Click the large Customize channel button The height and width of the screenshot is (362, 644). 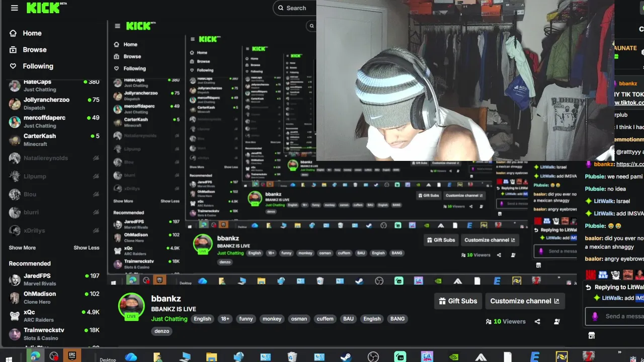525,301
